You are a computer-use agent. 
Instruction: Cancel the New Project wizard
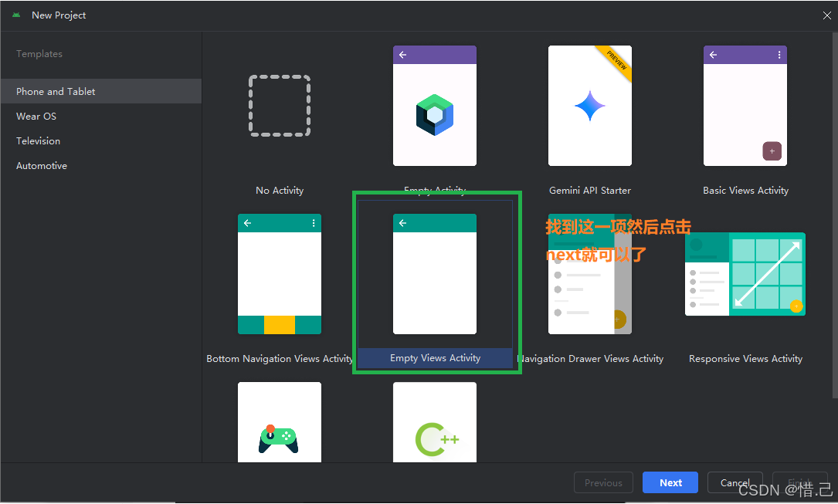pyautogui.click(x=735, y=482)
